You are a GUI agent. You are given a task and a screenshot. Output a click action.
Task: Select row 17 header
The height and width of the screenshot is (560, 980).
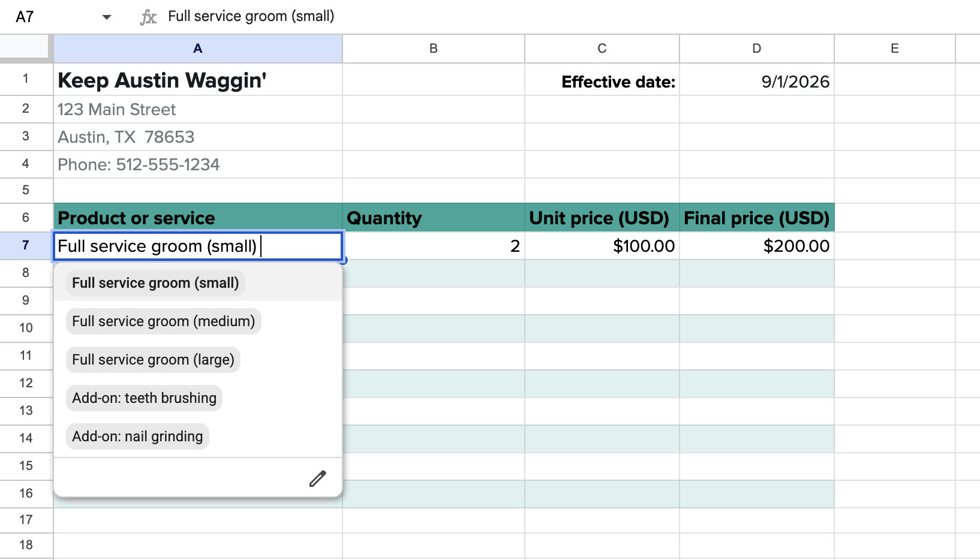click(26, 520)
